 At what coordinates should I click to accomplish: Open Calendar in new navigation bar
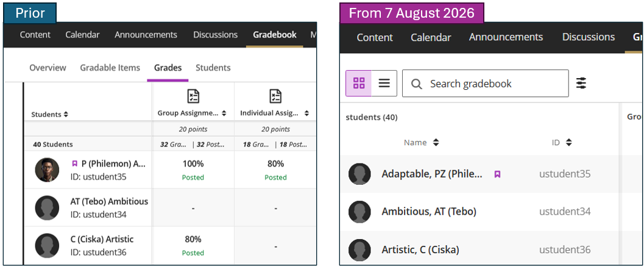coord(431,37)
